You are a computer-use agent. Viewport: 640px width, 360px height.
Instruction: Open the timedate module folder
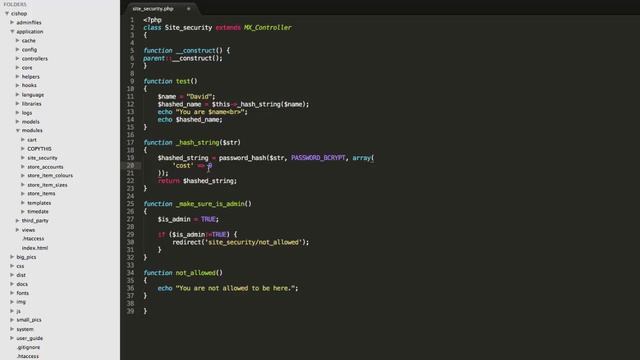click(38, 211)
